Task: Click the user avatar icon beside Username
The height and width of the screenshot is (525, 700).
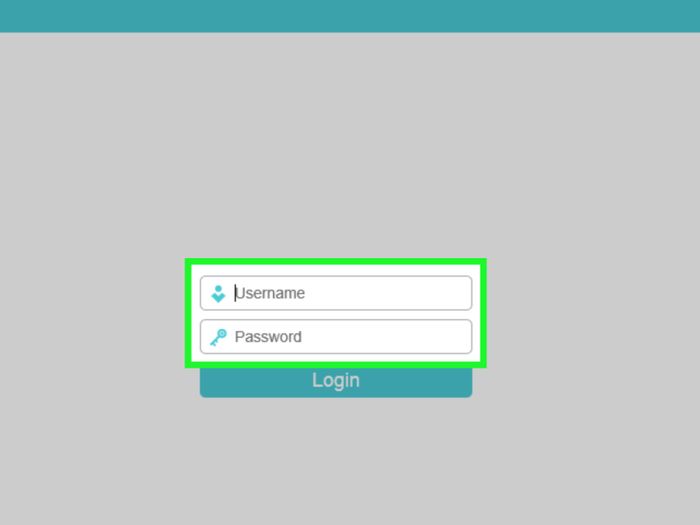Action: 218,294
